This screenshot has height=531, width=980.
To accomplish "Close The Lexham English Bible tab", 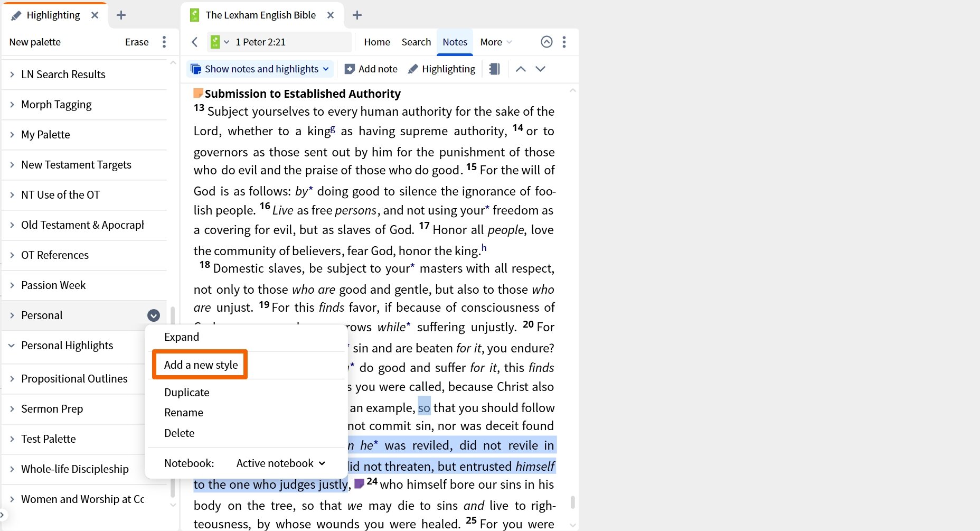I will pyautogui.click(x=331, y=15).
